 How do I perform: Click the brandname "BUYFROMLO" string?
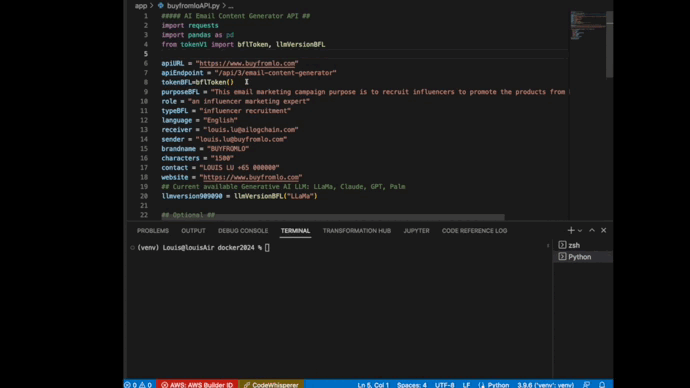(x=228, y=149)
